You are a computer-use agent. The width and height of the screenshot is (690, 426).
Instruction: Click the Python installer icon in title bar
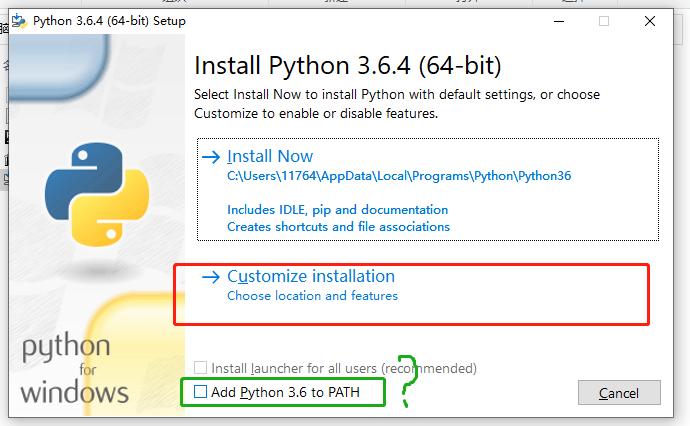[x=19, y=21]
